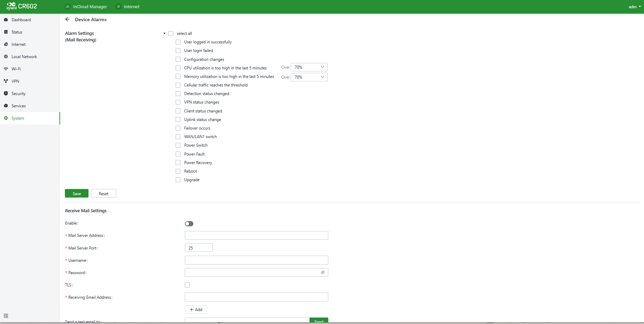Click the Mail Server Address field
Screen dimensions: 644x324
point(256,235)
